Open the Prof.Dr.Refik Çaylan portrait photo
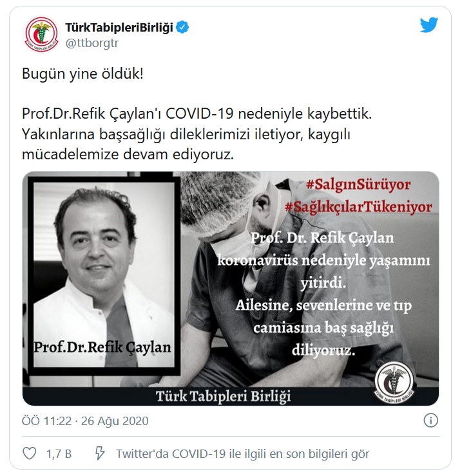462x476 pixels. 104,274
